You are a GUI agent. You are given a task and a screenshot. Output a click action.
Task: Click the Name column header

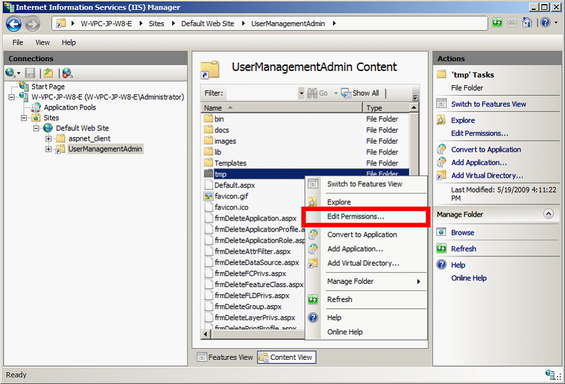tap(282, 108)
